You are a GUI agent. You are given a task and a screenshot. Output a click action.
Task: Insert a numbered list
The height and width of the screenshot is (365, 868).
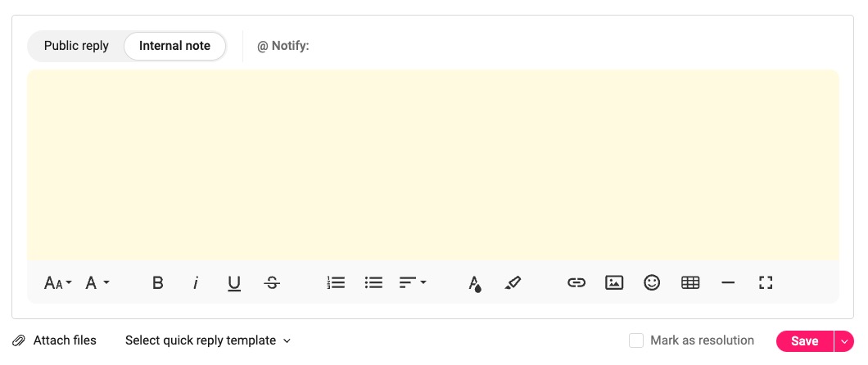coord(336,282)
